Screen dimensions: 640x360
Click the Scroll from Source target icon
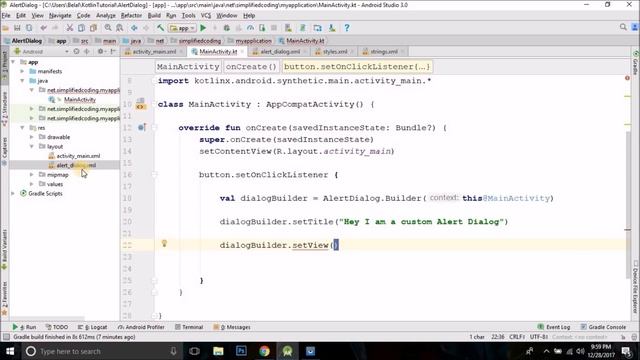[76, 51]
